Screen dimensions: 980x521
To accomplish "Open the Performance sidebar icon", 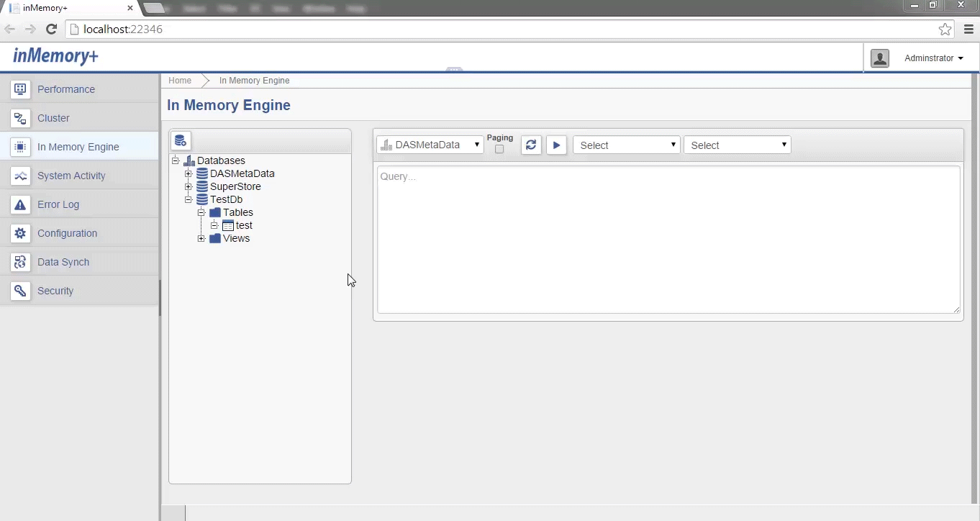I will coord(20,89).
